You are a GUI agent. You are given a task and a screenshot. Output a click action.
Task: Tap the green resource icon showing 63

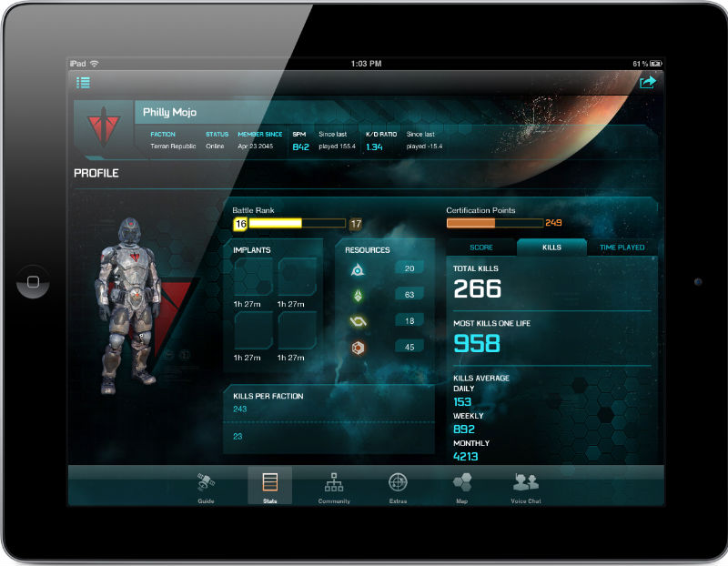[x=359, y=295]
